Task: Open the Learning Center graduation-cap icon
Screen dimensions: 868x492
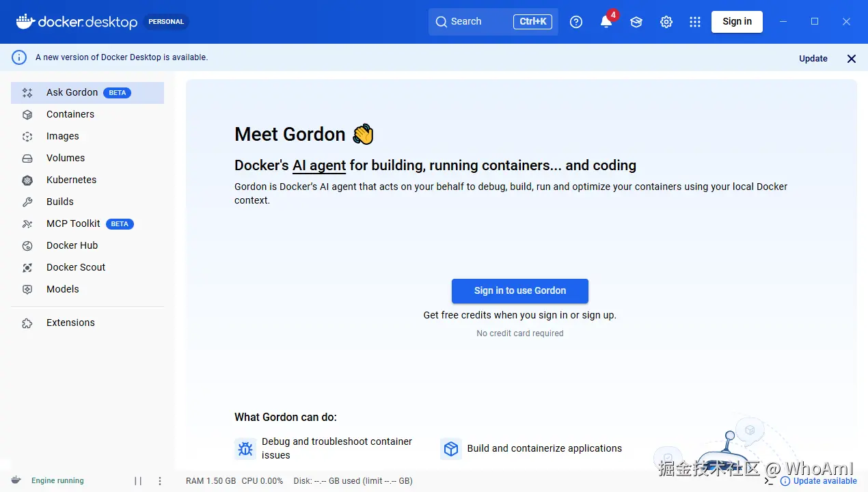Action: pos(636,21)
